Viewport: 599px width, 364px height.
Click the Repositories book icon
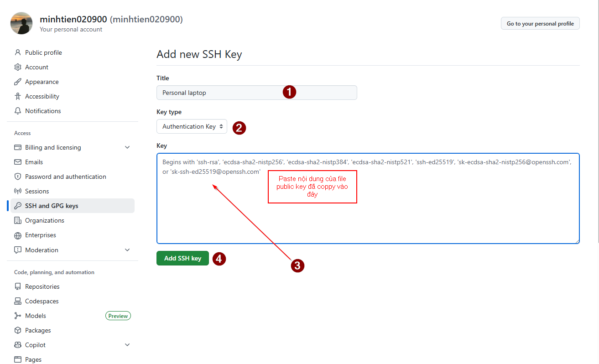(x=18, y=286)
